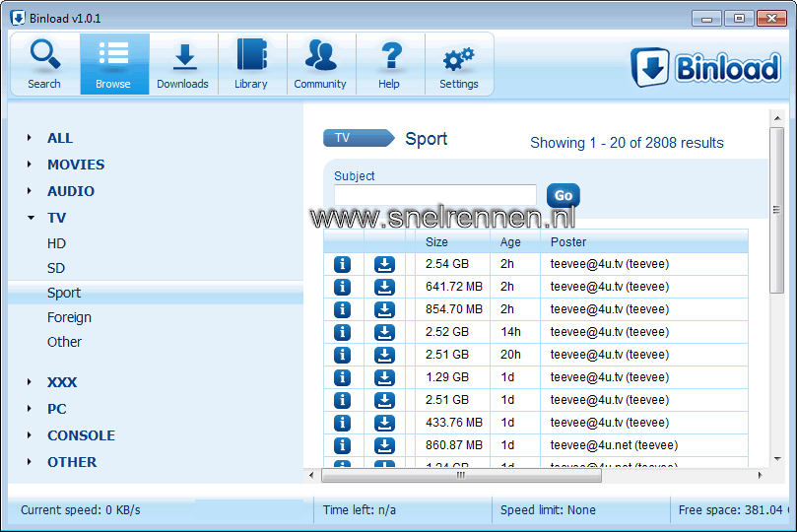Select the Foreign subcategory

[x=69, y=317]
